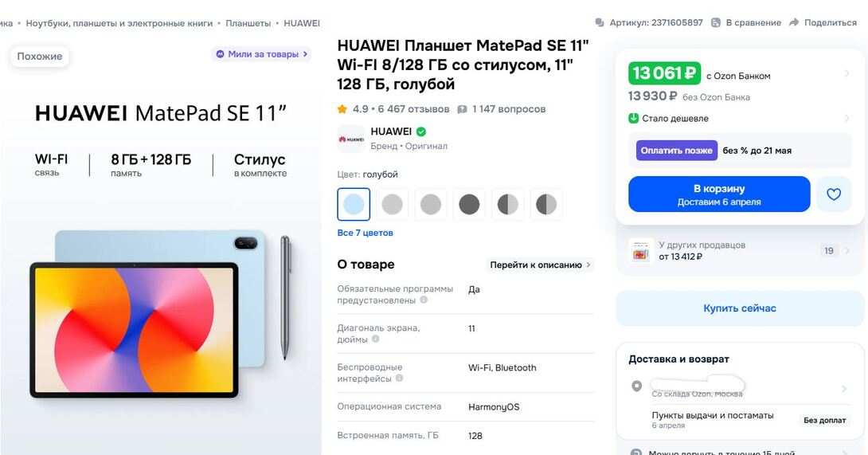Open info tooltip for Диагональ экрана
The image size is (868, 455).
pyautogui.click(x=375, y=339)
